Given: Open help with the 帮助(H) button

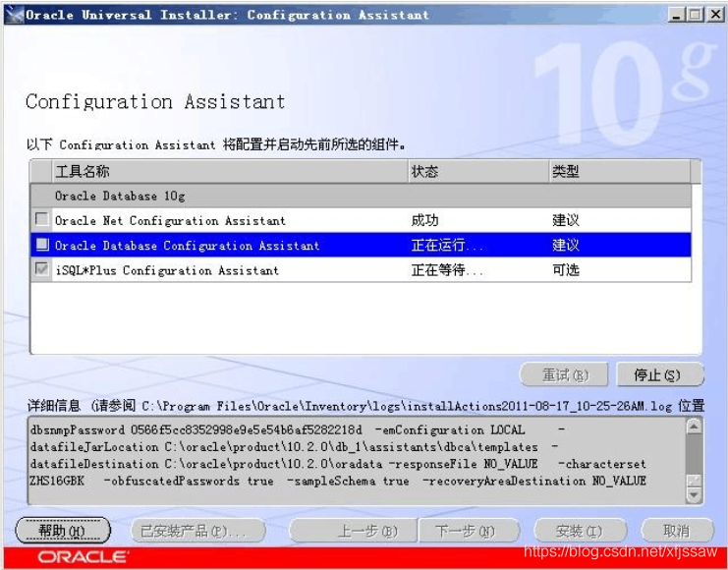Looking at the screenshot, I should 62,531.
